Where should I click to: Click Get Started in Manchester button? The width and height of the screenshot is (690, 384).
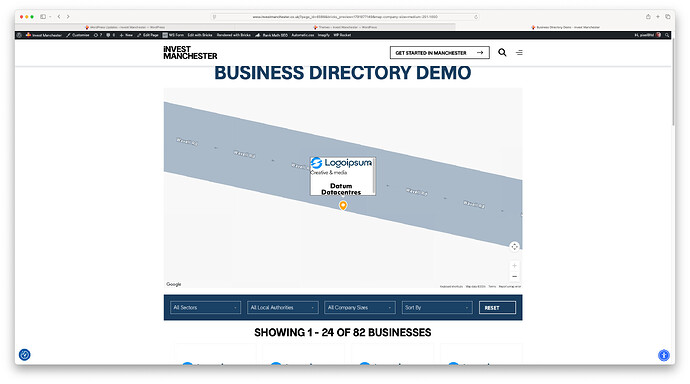tap(440, 53)
